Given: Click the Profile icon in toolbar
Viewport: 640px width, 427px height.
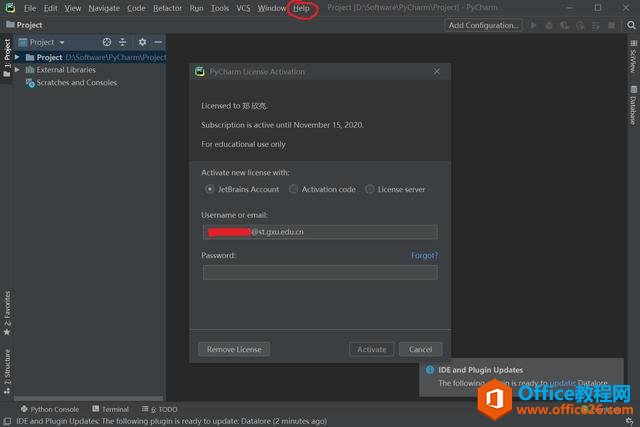Looking at the screenshot, I should coord(580,25).
